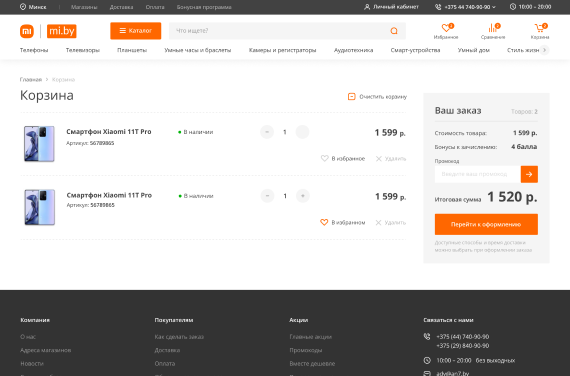Open first Xiaomi 11T Pro product thumbnail
570x376 pixels.
[39, 144]
